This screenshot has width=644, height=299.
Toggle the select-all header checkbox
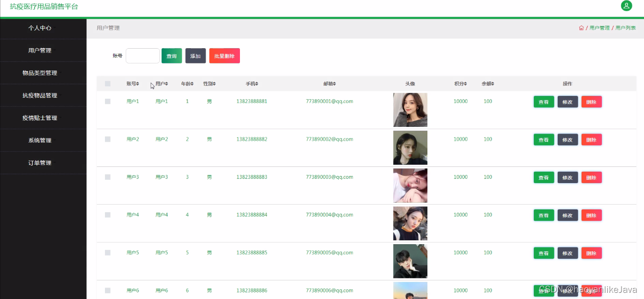[108, 84]
